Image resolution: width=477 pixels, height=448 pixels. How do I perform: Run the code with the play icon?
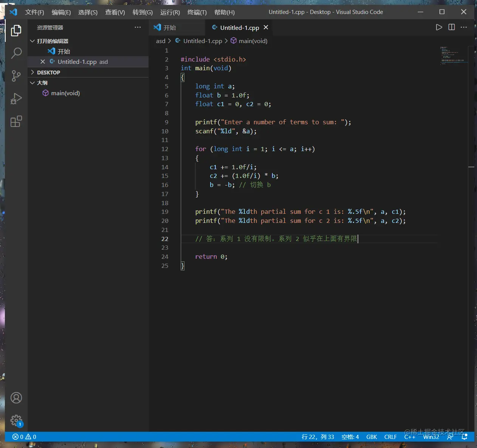pos(439,27)
